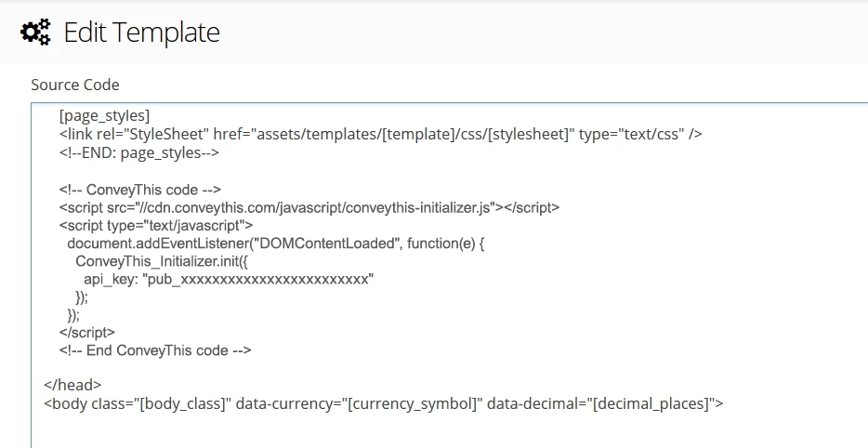Viewport: 868px width, 448px height.
Task: Click the [decimal_places] placeholder in body tag
Action: coord(651,403)
